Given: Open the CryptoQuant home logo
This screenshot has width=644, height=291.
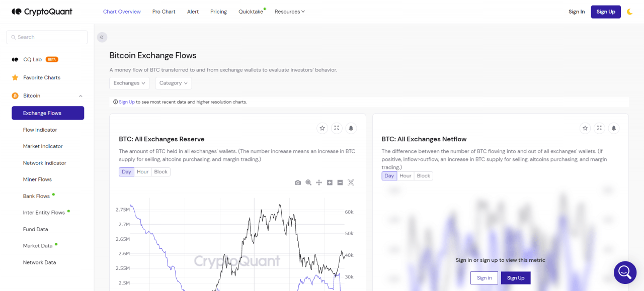Looking at the screenshot, I should (42, 11).
